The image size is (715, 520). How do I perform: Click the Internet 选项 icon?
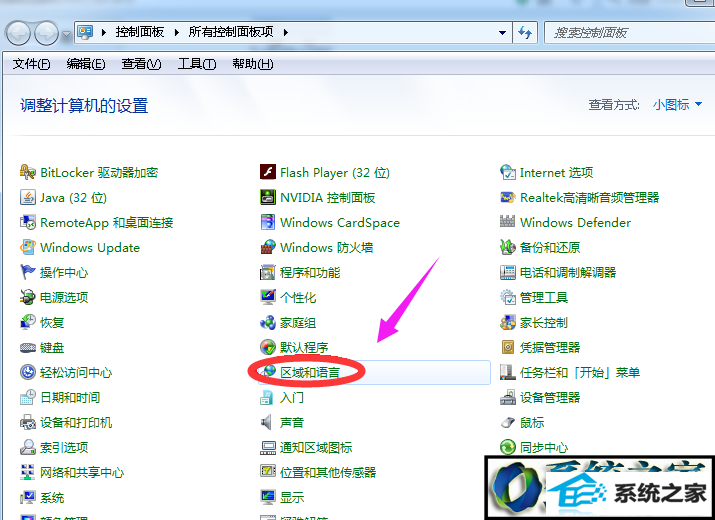pyautogui.click(x=508, y=172)
